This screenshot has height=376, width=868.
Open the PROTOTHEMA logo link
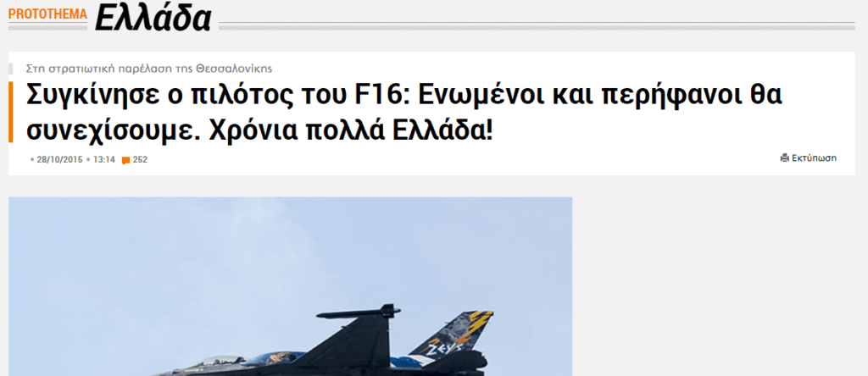[47, 14]
